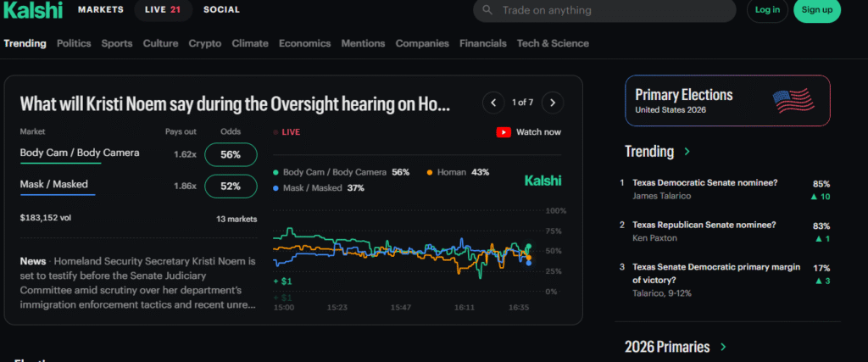
Task: Click the 17% value for Talarico, 9-12%
Action: (x=821, y=268)
